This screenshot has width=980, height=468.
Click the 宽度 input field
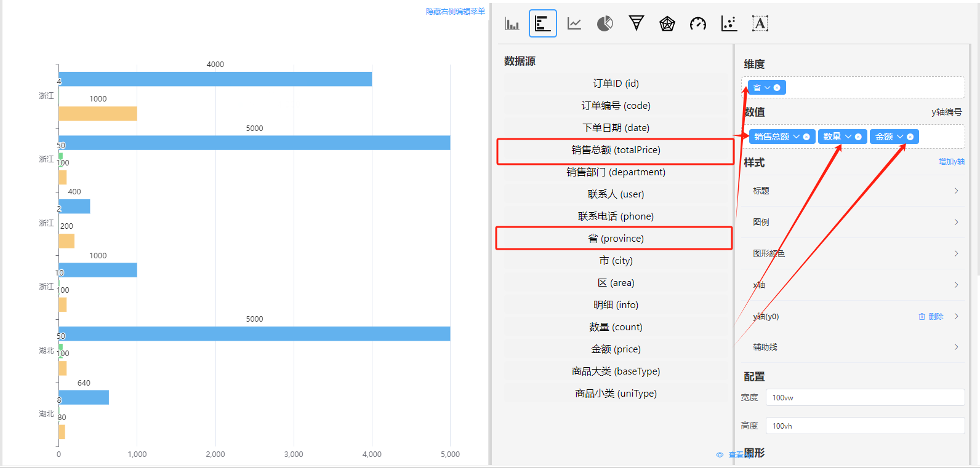point(864,398)
